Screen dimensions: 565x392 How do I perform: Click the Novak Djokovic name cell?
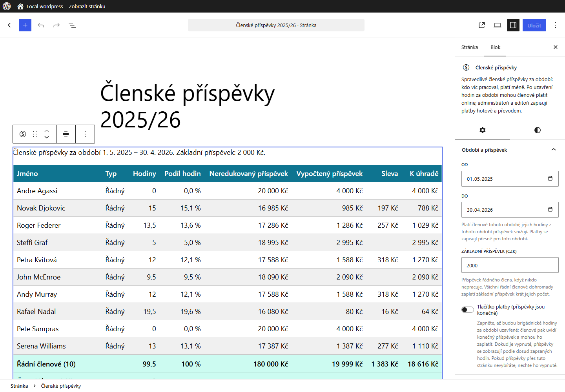tap(41, 208)
